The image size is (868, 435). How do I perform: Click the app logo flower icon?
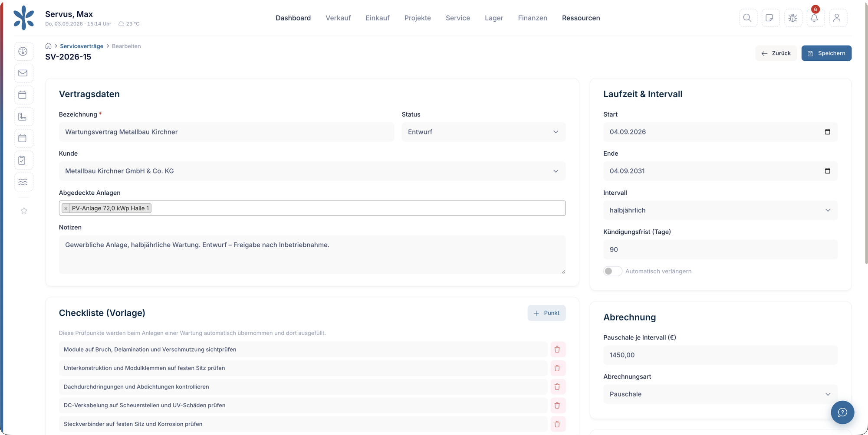click(x=23, y=18)
